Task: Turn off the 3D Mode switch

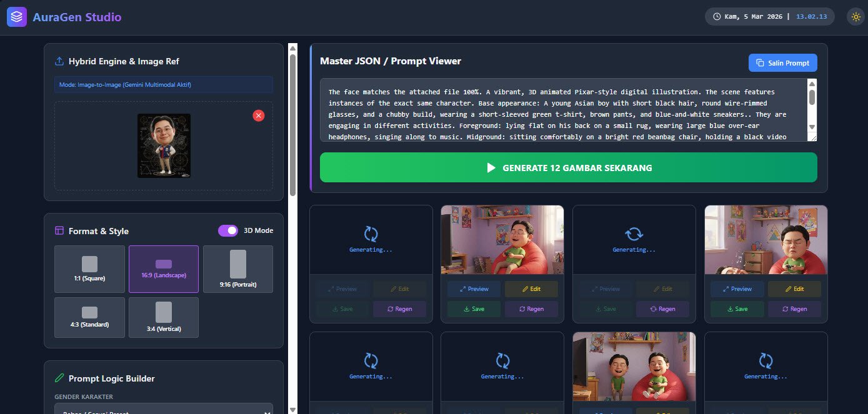Action: tap(228, 230)
